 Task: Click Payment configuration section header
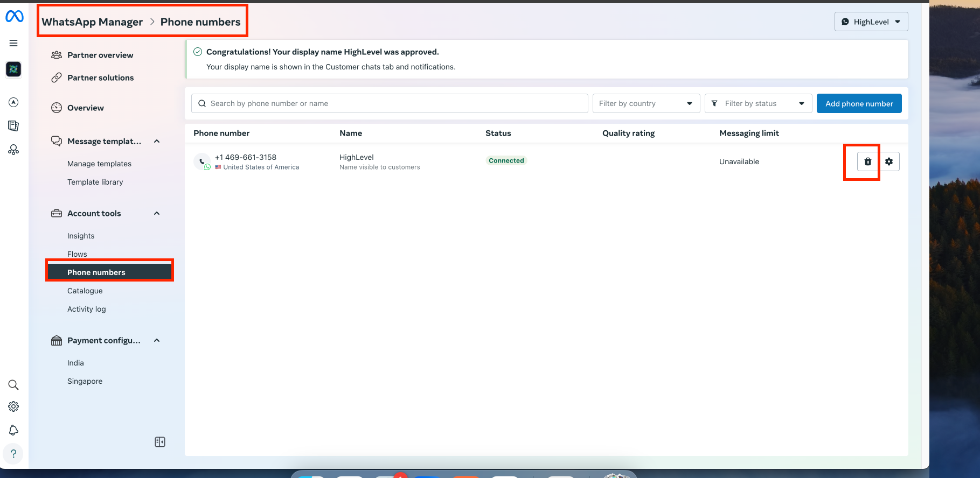[104, 340]
